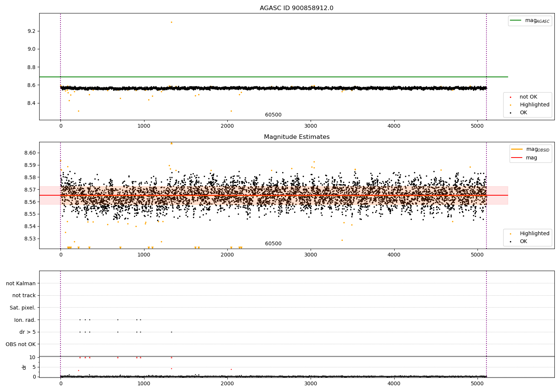The width and height of the screenshot is (560, 392).
Task: Click the 10 tick label on the dr axis
Action: pos(32,357)
